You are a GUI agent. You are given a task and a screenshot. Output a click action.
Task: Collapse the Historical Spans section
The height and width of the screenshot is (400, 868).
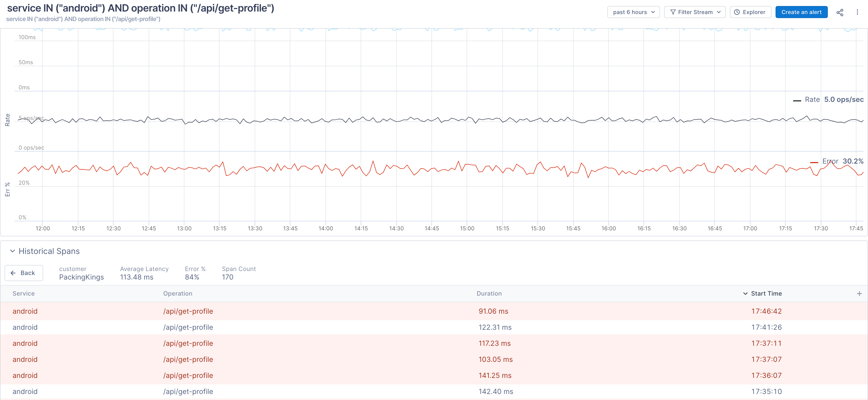coord(13,251)
